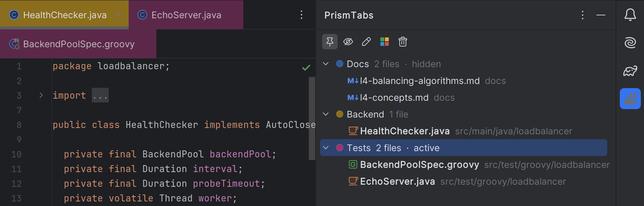Screen dimensions: 644x206
Task: Click the yellow Backend group color dot
Action: pos(339,114)
